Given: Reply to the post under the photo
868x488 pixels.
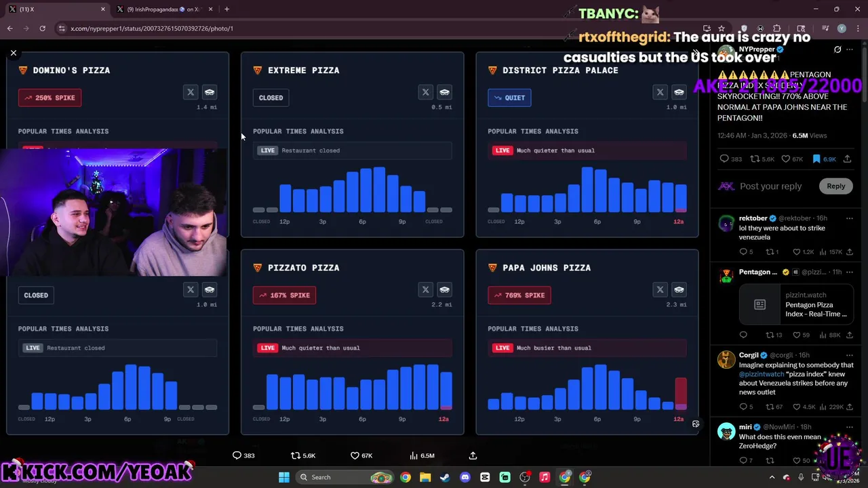Looking at the screenshot, I should click(x=243, y=455).
